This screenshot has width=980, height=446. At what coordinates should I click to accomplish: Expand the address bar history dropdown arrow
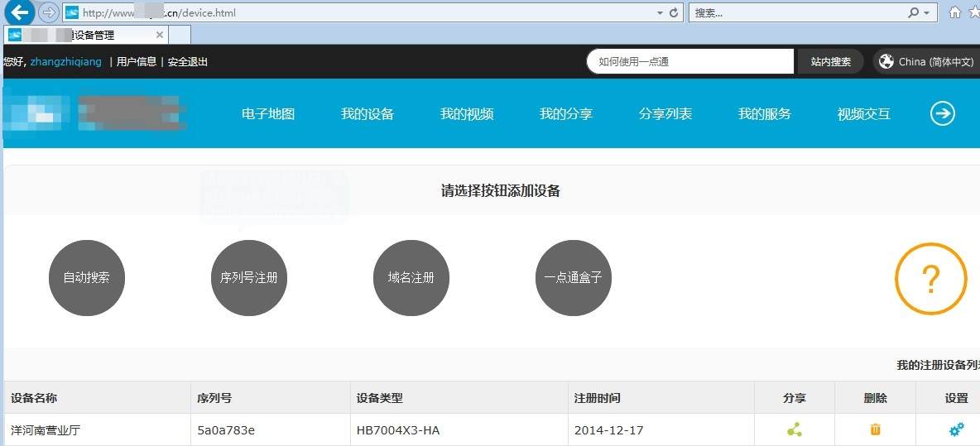coord(660,12)
